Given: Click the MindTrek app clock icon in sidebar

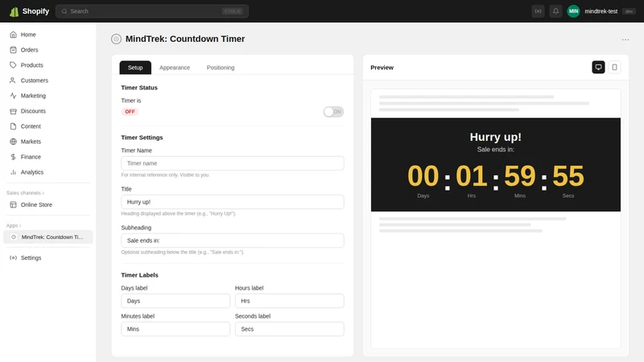Looking at the screenshot, I should [14, 237].
